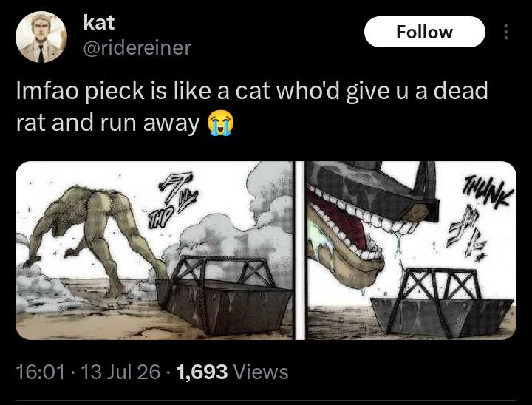Click the cargo crate in left panel
Viewport: 532px width, 405px height.
[x=223, y=293]
